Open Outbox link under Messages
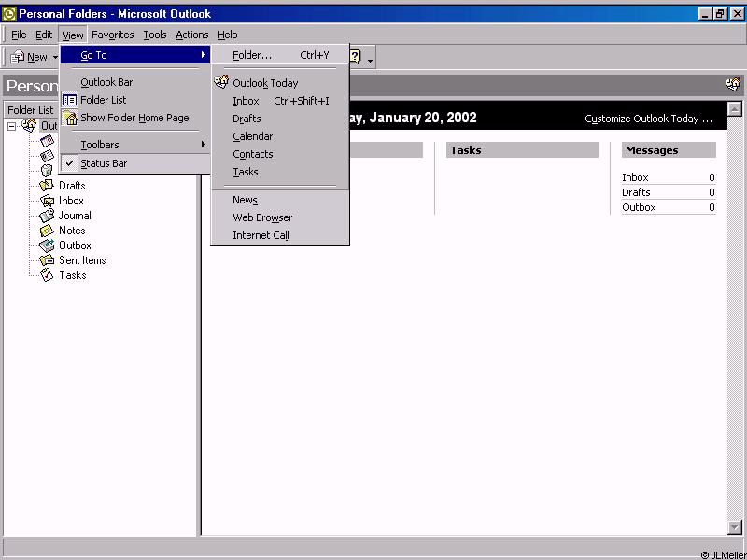This screenshot has width=747, height=560. coord(639,207)
